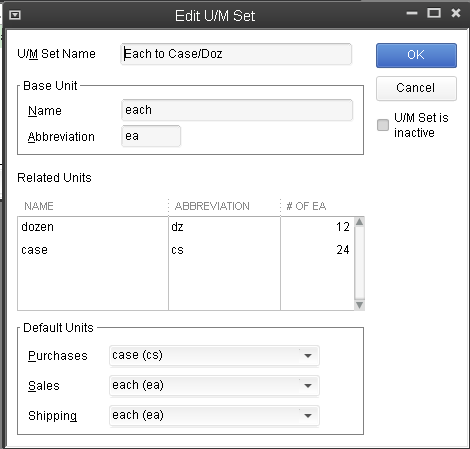
Task: Open the Sales default unit dropdown
Action: coord(308,386)
